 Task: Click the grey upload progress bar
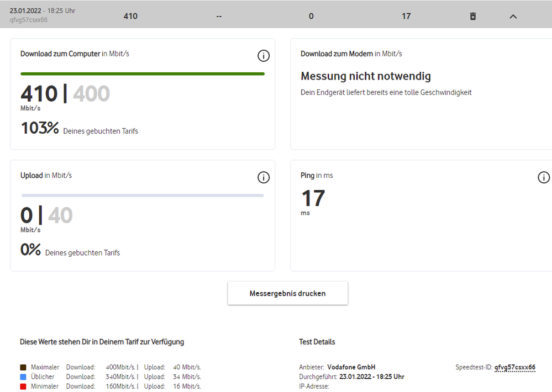143,195
